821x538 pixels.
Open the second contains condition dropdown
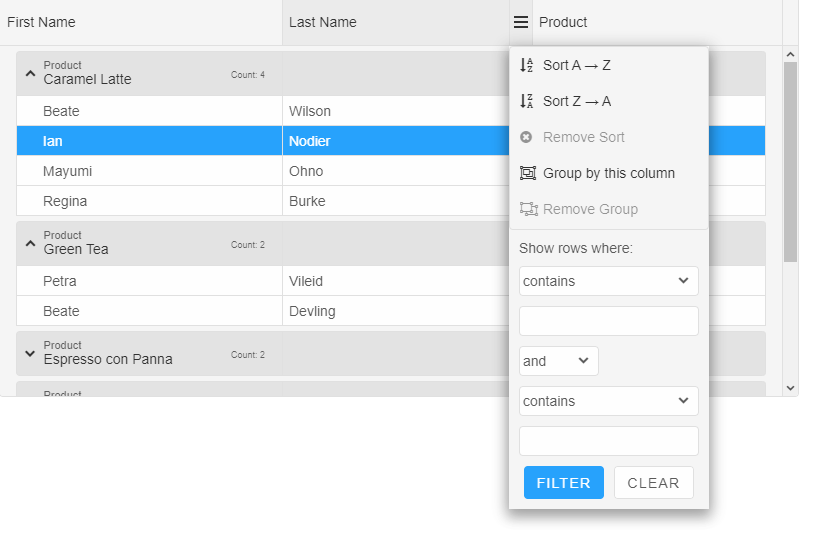point(608,401)
